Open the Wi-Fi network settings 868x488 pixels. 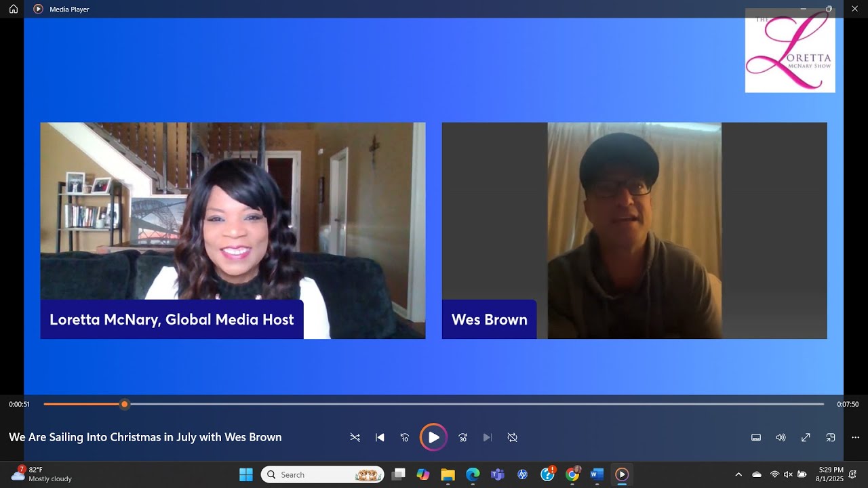774,474
